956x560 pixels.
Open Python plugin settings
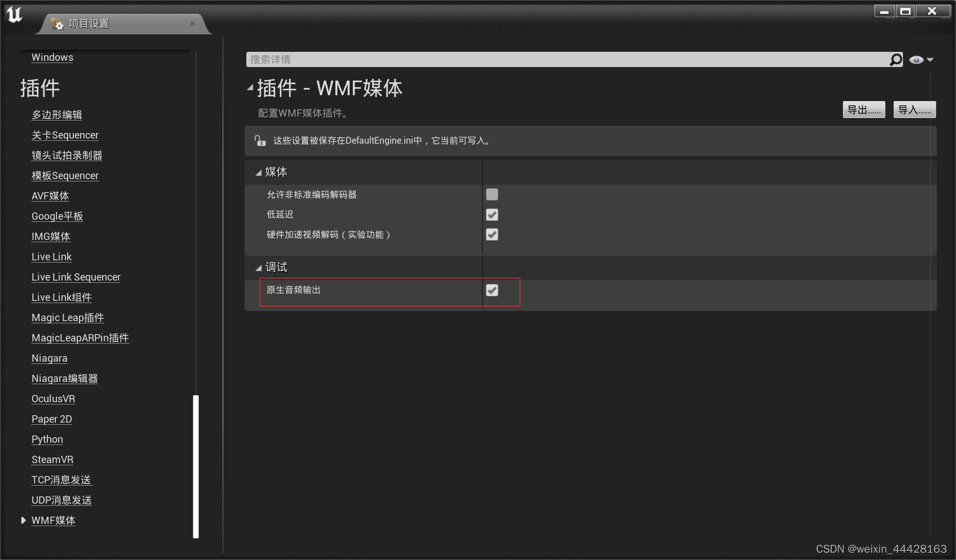tap(47, 439)
